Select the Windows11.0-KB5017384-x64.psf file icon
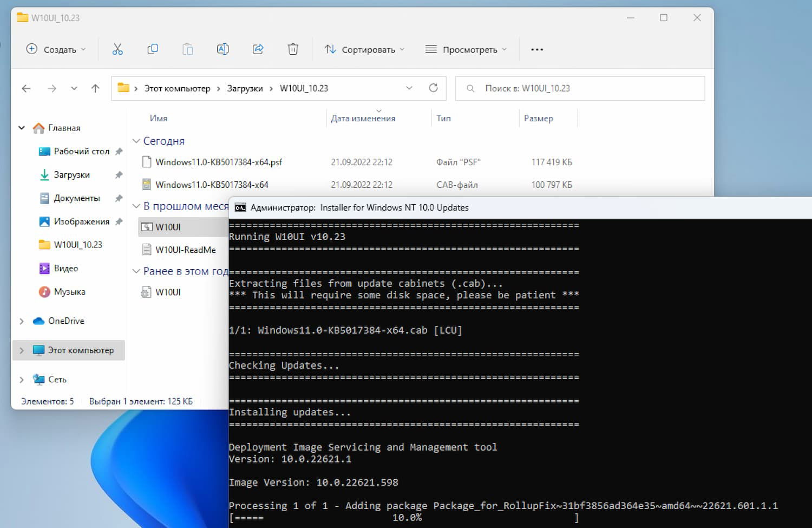The width and height of the screenshot is (812, 528). [x=146, y=162]
